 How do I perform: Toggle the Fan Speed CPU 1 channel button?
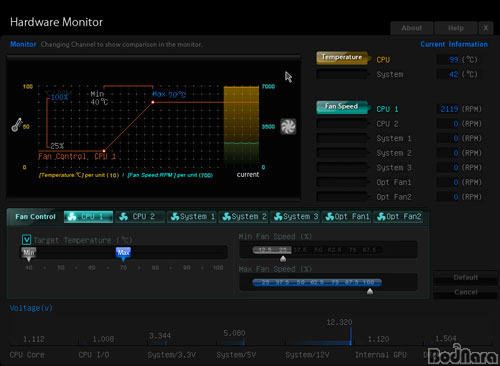(343, 107)
